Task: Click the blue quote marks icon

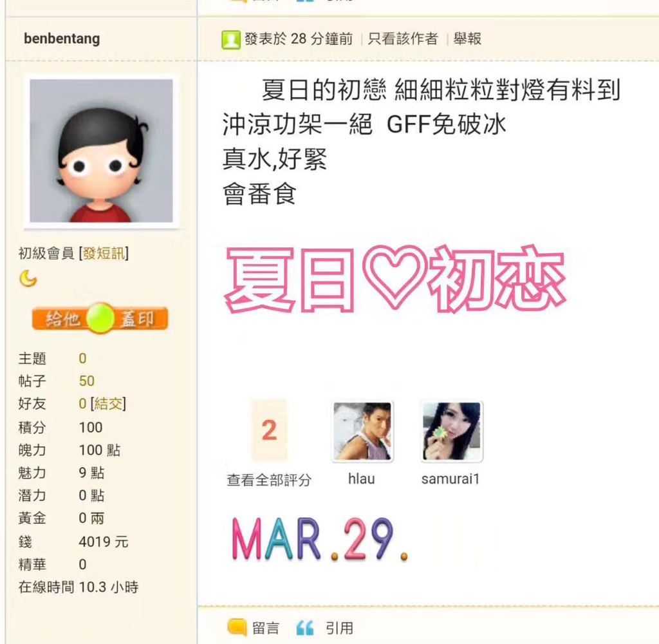Action: coord(305,628)
